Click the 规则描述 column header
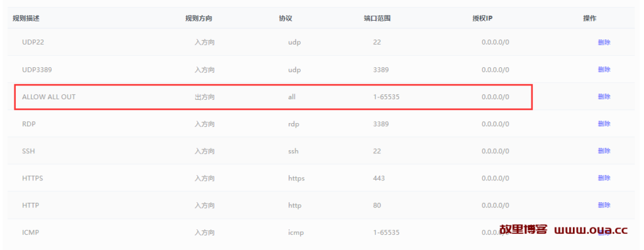This screenshot has width=644, height=250. pos(26,18)
